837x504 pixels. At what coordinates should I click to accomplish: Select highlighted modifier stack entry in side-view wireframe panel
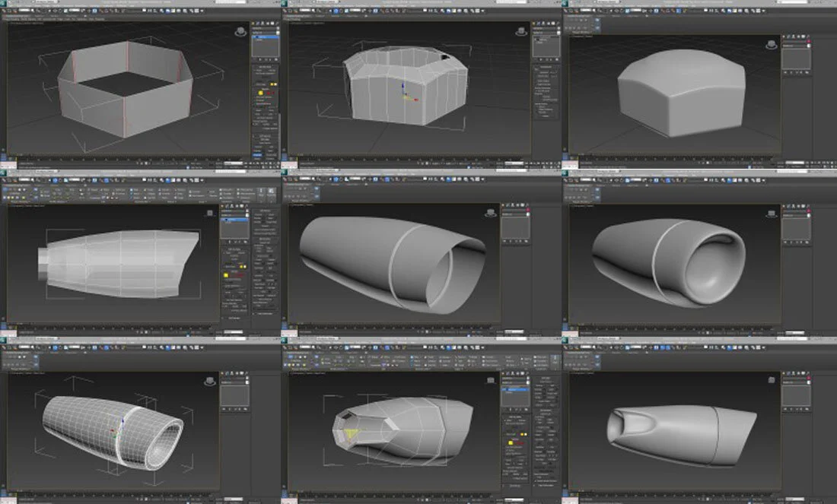click(235, 219)
